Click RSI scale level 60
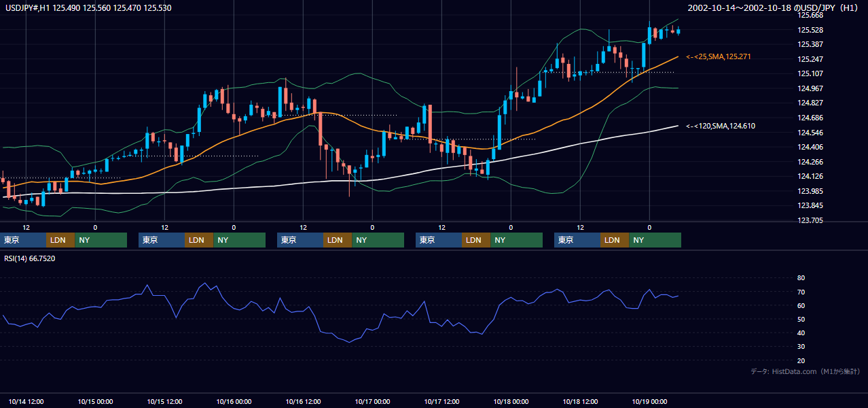The image size is (868, 408). (801, 305)
